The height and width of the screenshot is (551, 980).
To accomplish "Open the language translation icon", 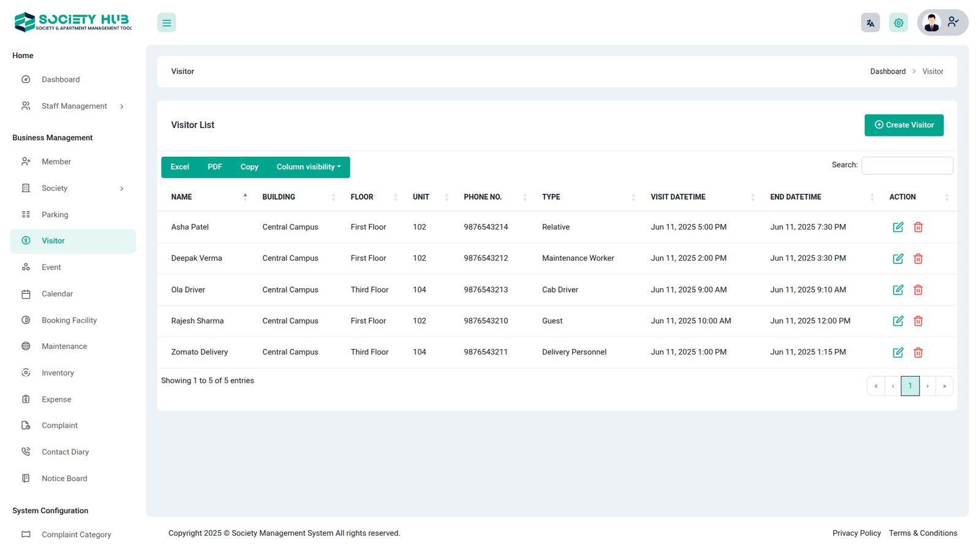I will (x=870, y=23).
